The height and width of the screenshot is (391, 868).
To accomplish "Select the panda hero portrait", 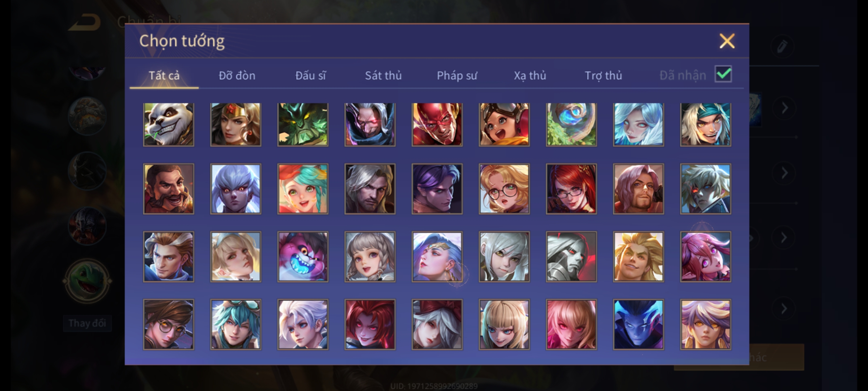I will pos(169,124).
